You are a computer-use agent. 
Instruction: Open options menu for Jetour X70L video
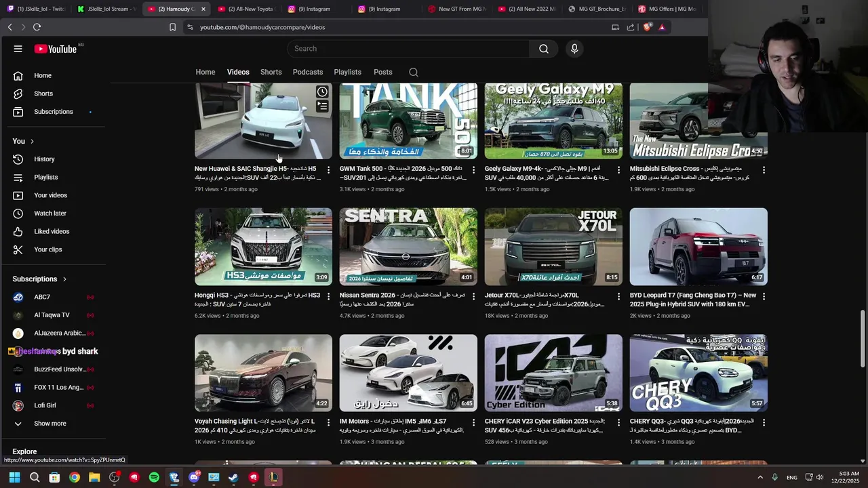(x=619, y=296)
